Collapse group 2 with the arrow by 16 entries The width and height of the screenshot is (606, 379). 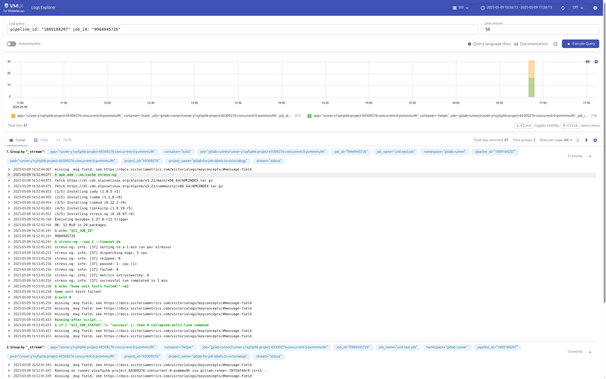coord(590,352)
